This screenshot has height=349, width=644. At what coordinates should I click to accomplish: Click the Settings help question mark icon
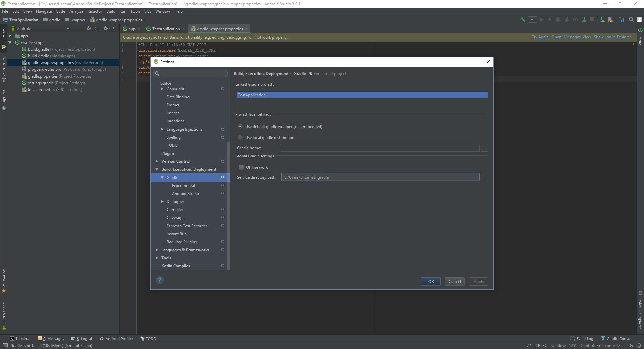point(160,280)
